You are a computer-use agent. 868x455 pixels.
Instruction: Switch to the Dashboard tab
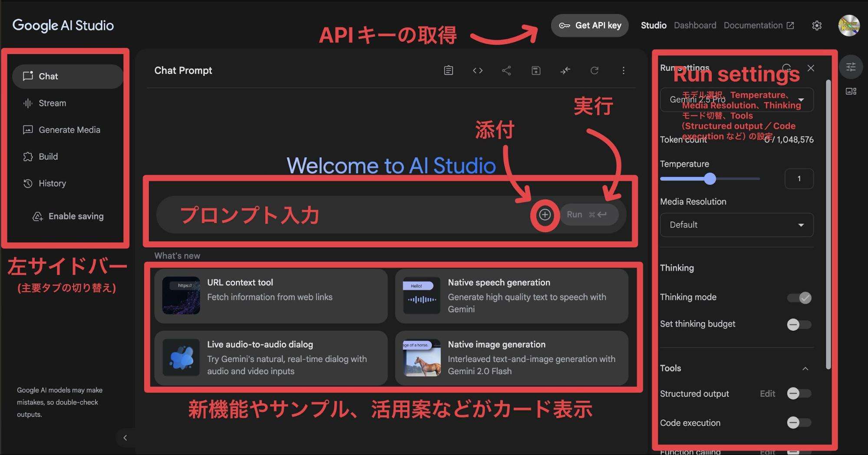(x=695, y=26)
